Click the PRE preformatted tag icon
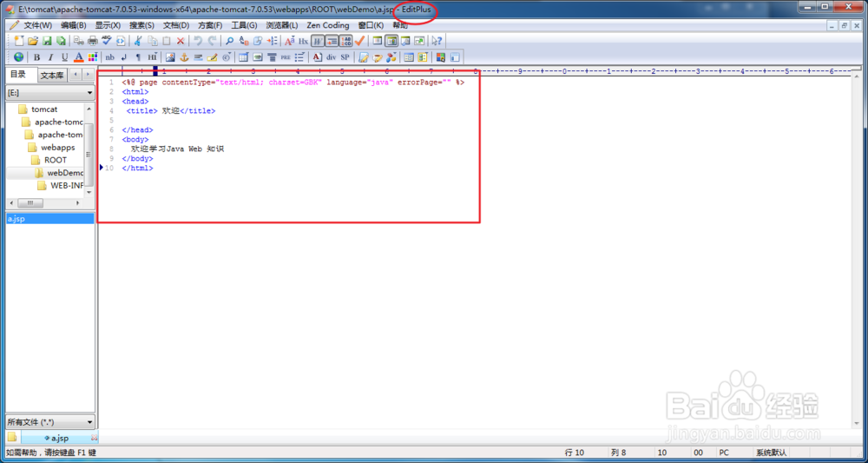Screen dimensions: 868x463 tap(286, 57)
